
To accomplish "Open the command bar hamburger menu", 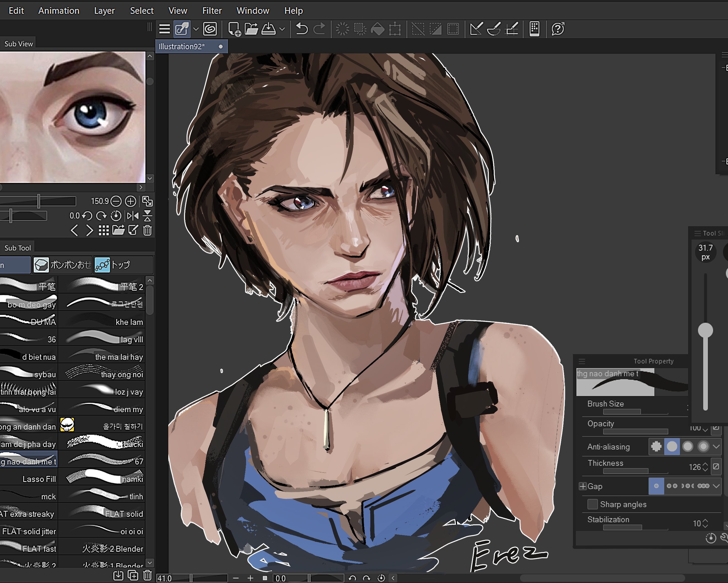I will tap(164, 29).
